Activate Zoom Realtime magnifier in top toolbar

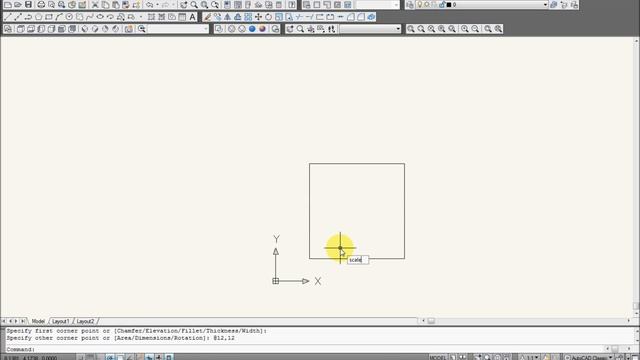pos(194,5)
